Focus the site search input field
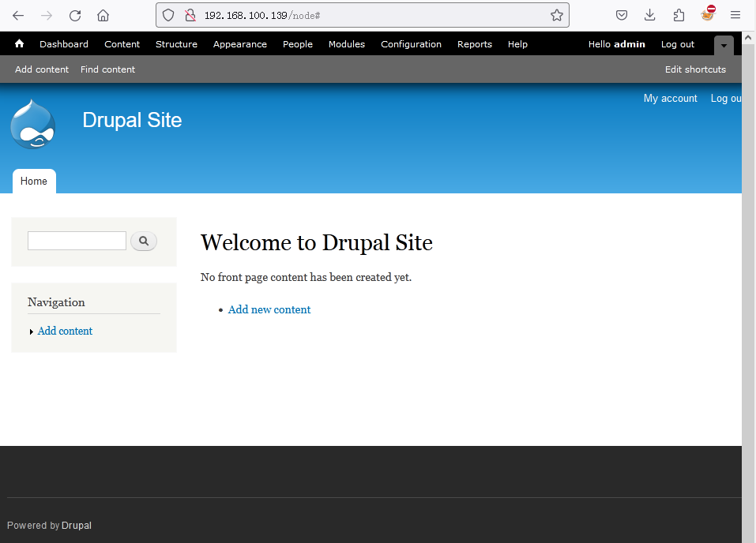Screen dimensions: 756x543 click(x=77, y=241)
